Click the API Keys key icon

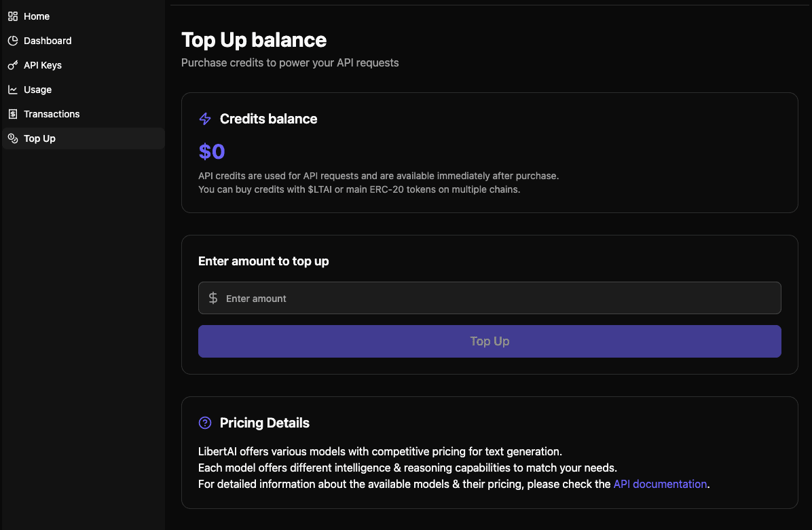point(13,65)
